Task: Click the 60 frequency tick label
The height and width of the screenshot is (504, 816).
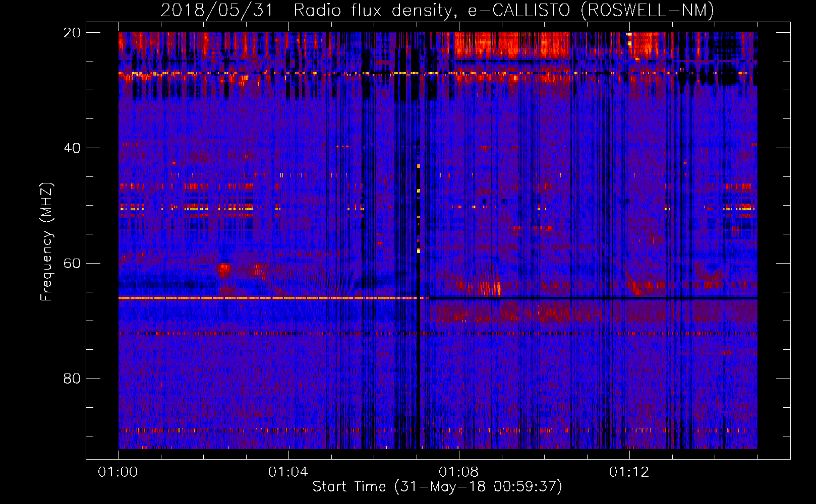Action: [72, 263]
